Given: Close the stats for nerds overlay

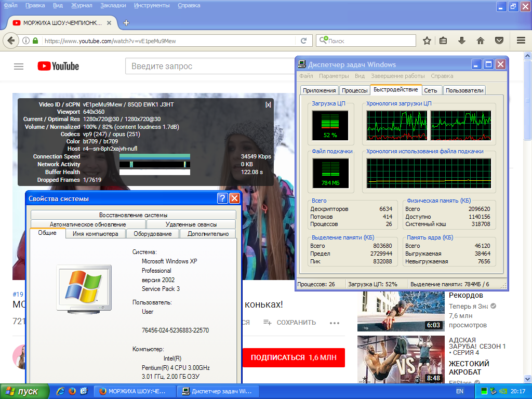Looking at the screenshot, I should (268, 104).
